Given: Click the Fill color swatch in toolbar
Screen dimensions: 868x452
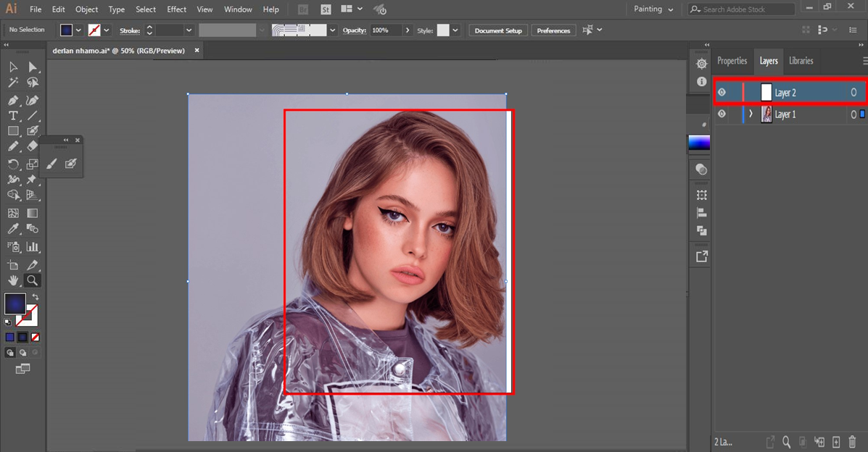Looking at the screenshot, I should click(x=15, y=304).
